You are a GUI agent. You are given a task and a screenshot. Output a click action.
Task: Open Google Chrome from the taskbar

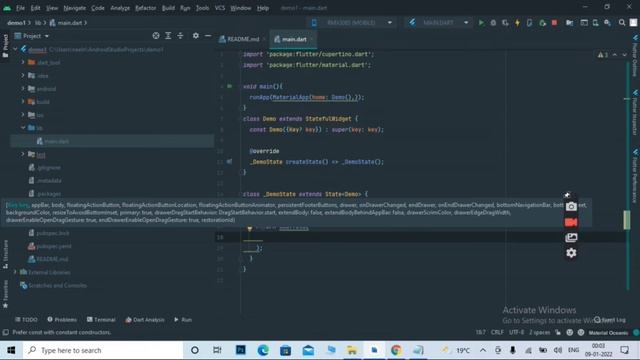click(x=396, y=350)
